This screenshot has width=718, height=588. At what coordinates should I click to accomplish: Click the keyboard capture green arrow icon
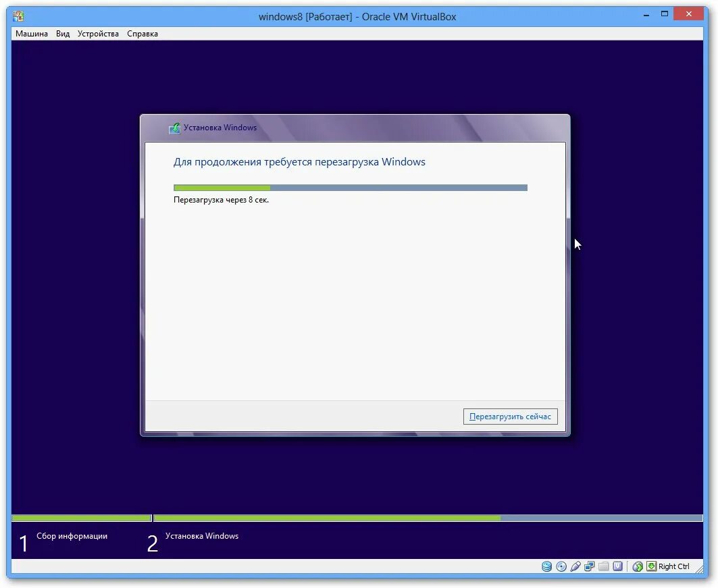pos(651,566)
